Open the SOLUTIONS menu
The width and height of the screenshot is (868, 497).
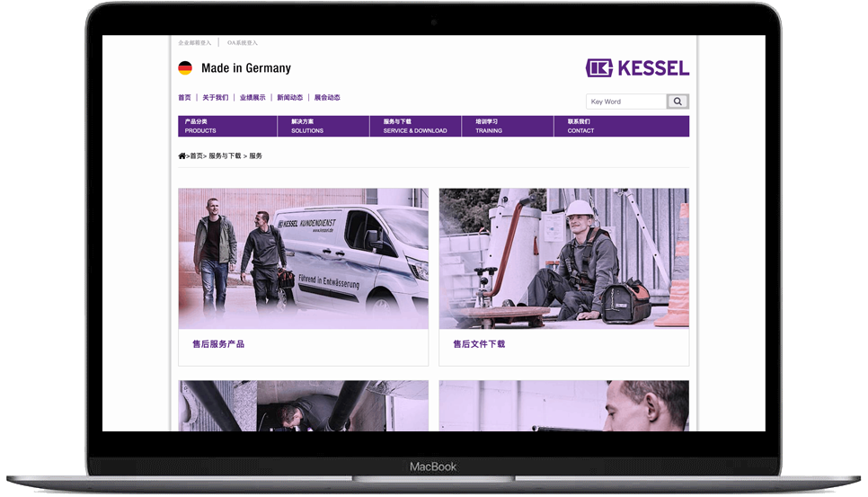pyautogui.click(x=323, y=126)
